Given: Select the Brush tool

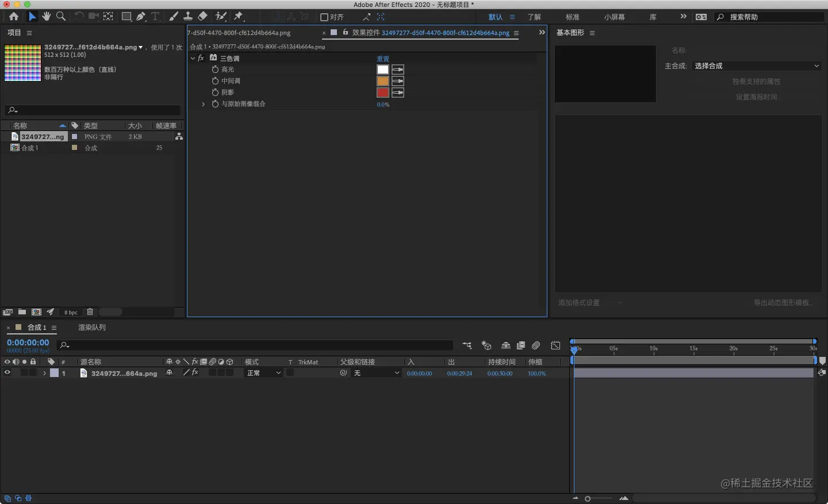Looking at the screenshot, I should tap(174, 17).
